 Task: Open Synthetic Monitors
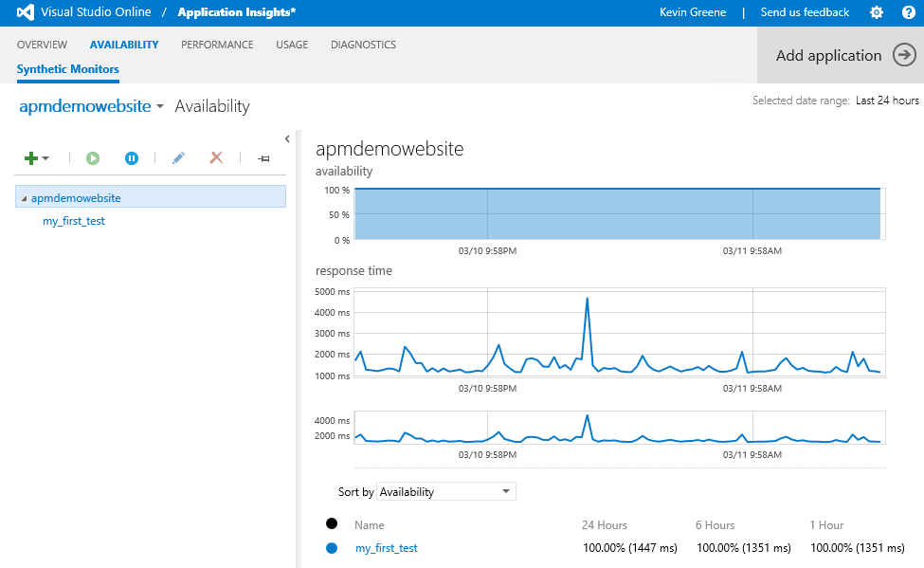[67, 69]
